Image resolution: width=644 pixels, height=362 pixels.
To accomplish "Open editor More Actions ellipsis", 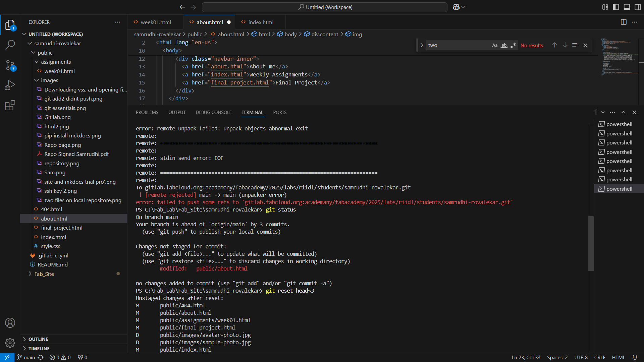I will pos(634,22).
